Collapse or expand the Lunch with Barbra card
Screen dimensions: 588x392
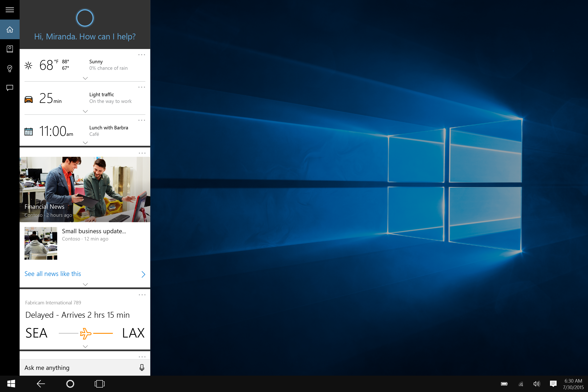(x=85, y=143)
